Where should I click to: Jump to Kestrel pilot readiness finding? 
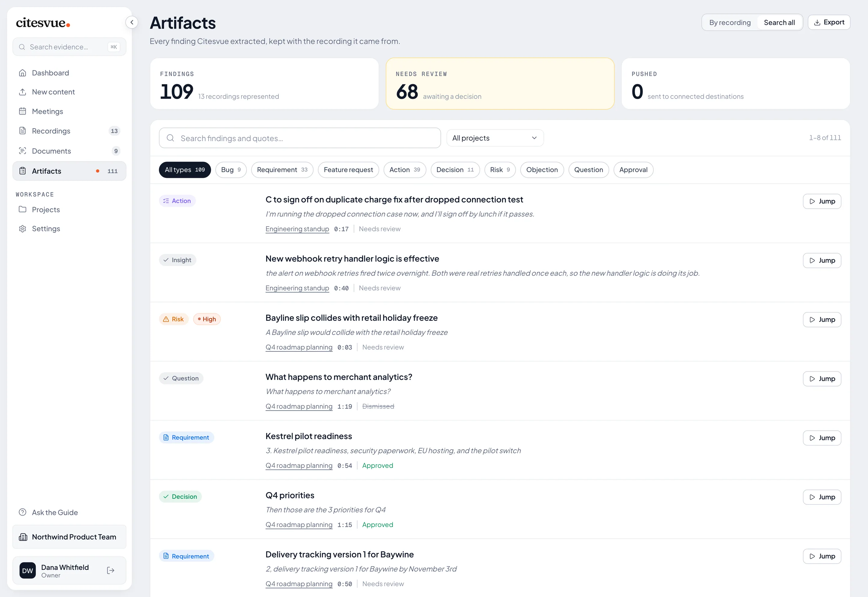click(822, 438)
